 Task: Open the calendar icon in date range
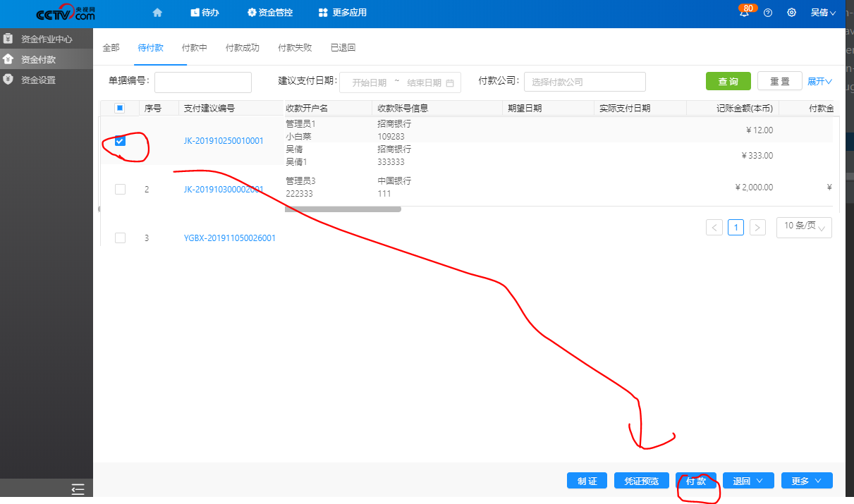click(x=450, y=82)
